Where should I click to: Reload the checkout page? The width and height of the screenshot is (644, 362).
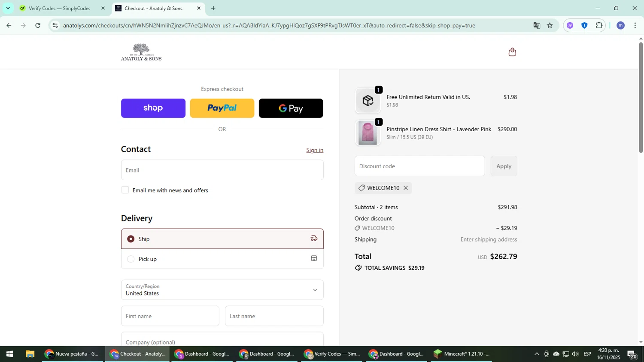pyautogui.click(x=38, y=25)
